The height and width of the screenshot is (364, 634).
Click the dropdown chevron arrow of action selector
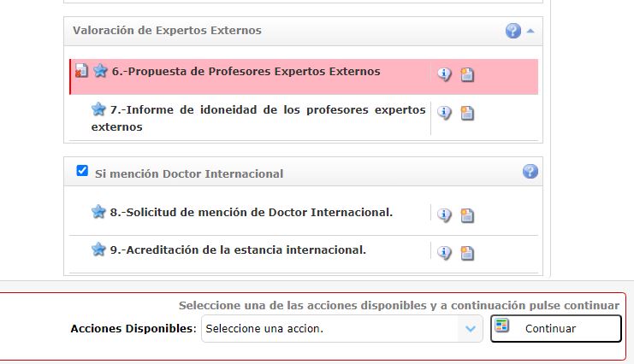click(471, 329)
